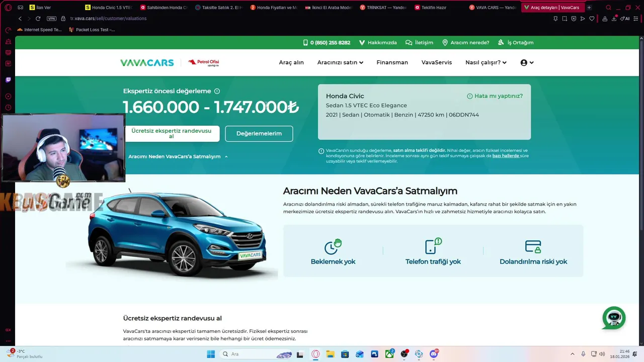Open the Opera menu logo icon
644x362 pixels.
[8, 8]
